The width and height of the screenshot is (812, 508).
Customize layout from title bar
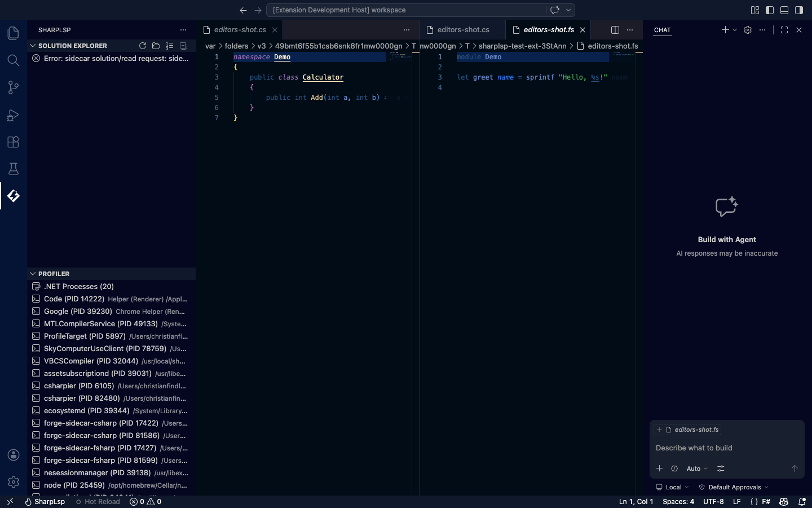coord(755,10)
